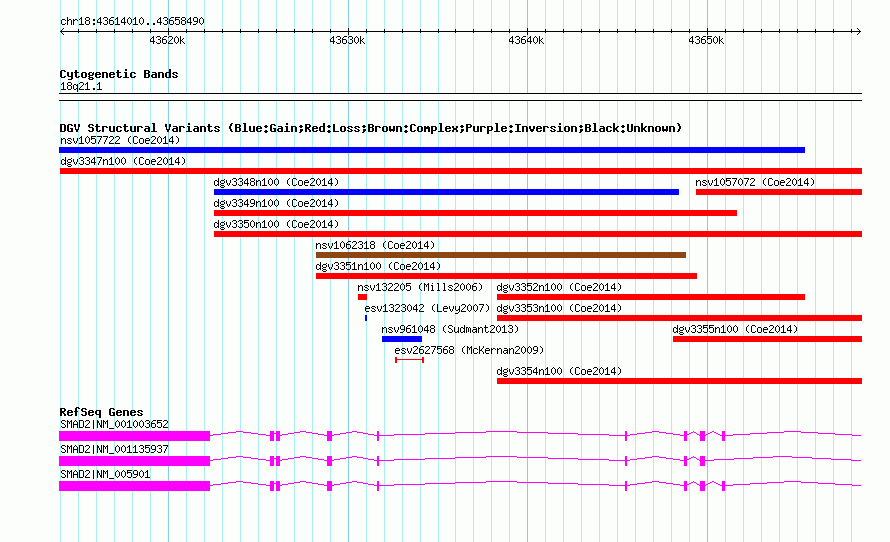Open the dgv3350n100 (Coe2014) label
This screenshot has width=890, height=542.
276,224
